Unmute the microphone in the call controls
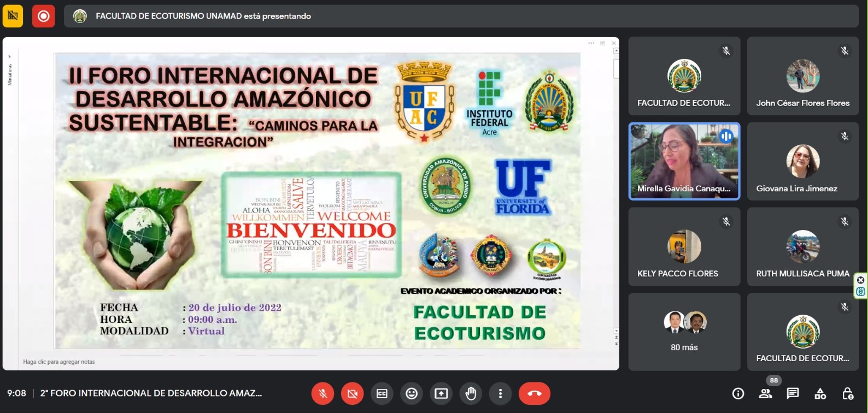This screenshot has width=868, height=413. 323,393
